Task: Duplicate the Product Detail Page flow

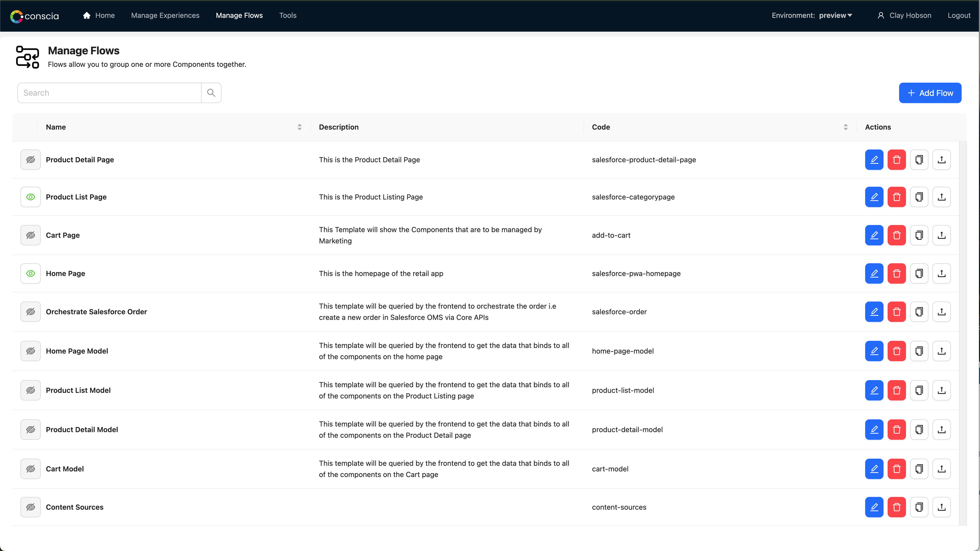Action: point(919,160)
